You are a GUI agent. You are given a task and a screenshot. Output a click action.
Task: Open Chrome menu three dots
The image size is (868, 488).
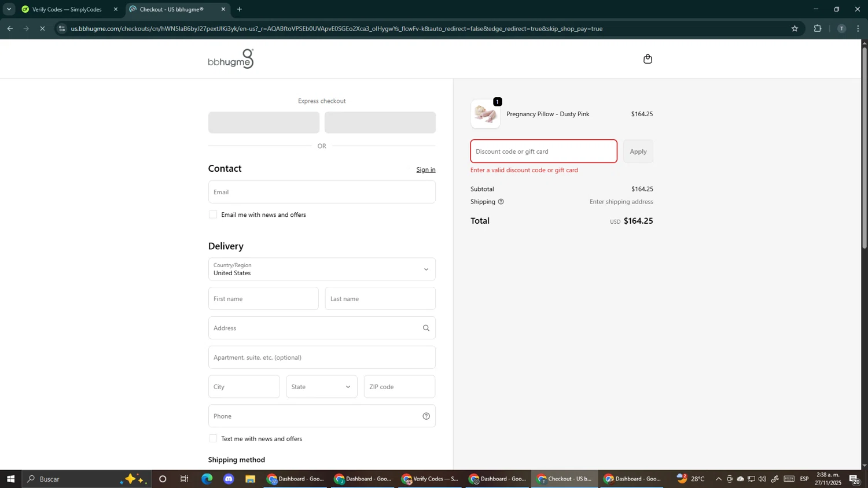(x=859, y=28)
